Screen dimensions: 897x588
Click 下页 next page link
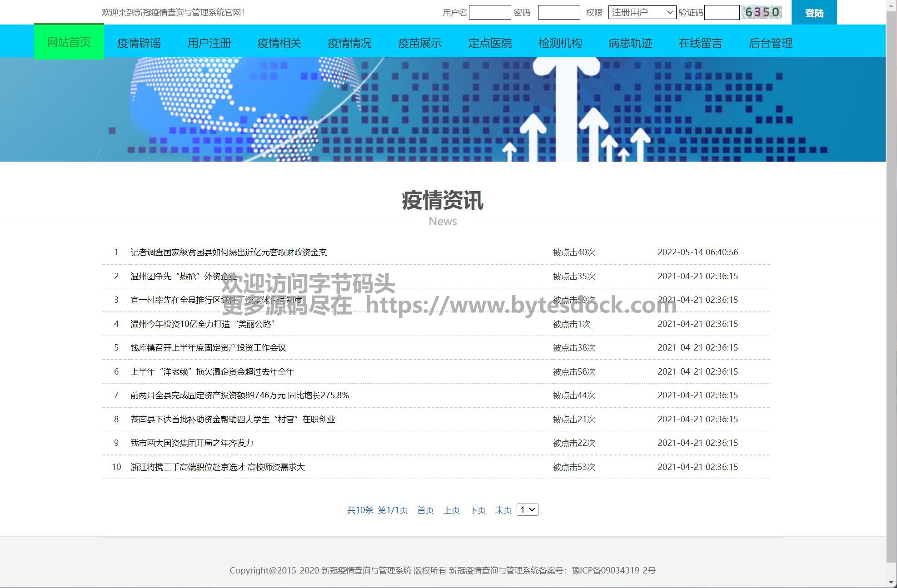coord(477,510)
